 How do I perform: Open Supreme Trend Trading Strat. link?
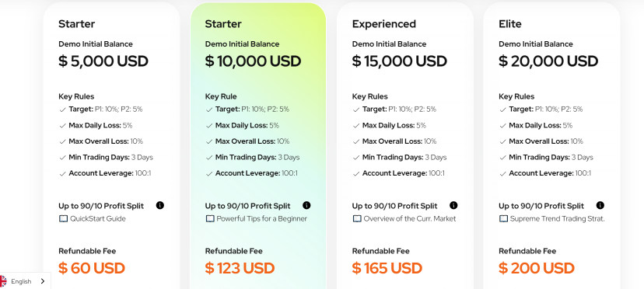click(557, 219)
